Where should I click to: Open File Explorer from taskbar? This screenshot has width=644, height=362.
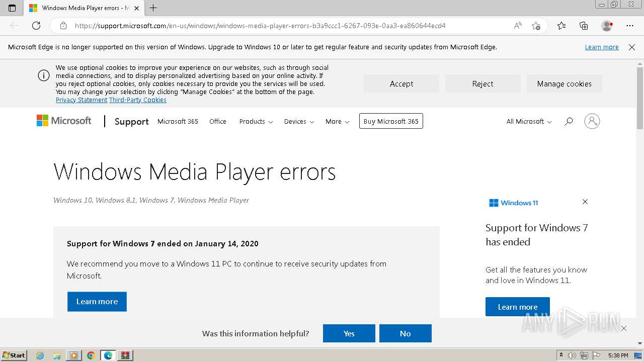pos(57,355)
